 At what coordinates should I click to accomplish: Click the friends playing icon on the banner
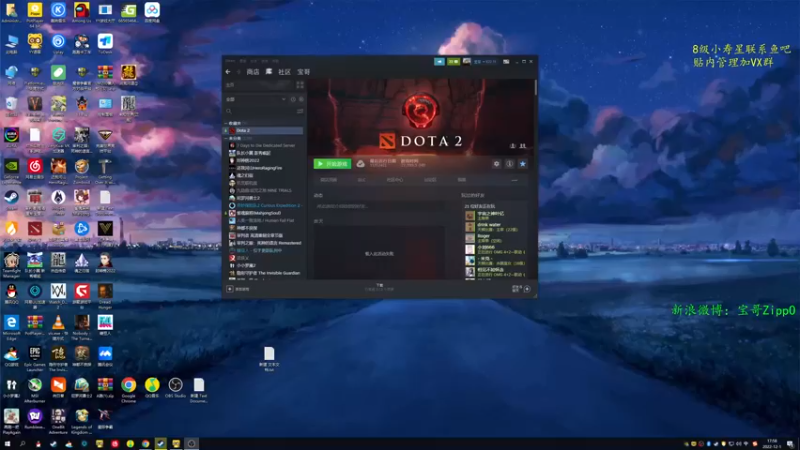point(522,146)
